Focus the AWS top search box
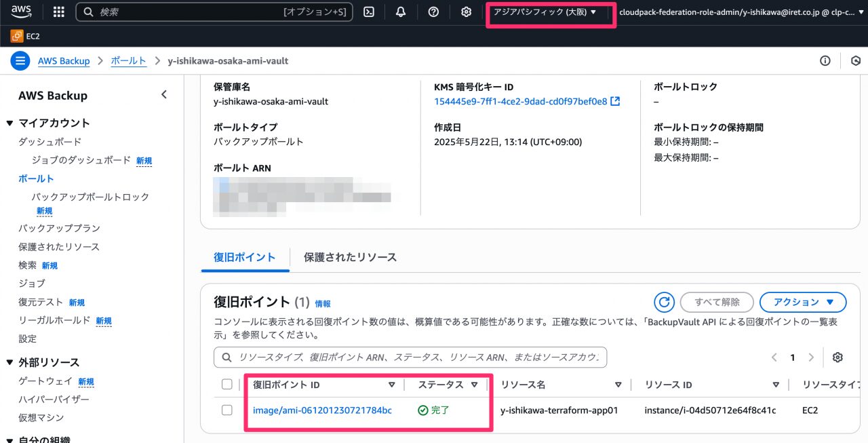This screenshot has width=868, height=443. click(214, 12)
